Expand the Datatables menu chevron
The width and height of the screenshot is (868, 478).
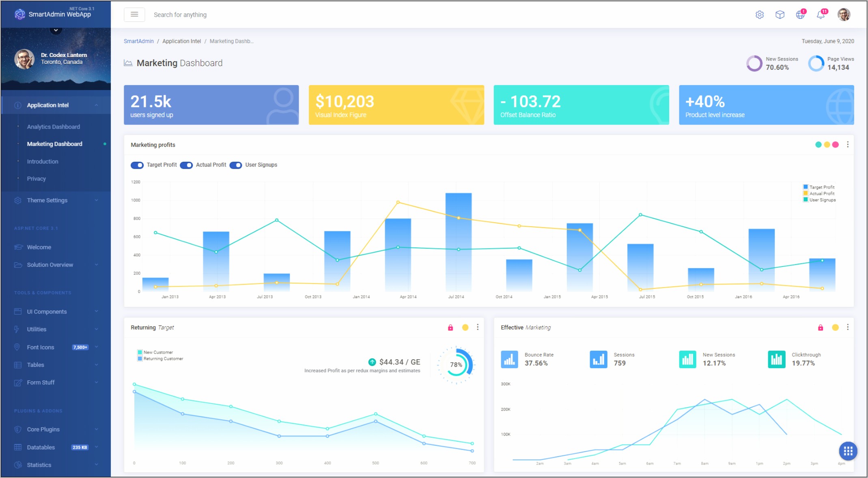pyautogui.click(x=96, y=447)
